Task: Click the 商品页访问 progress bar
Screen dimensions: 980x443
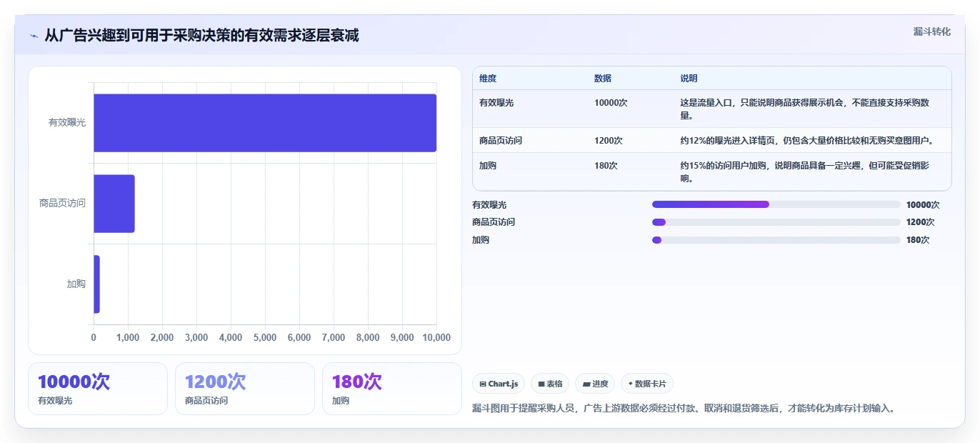Action: coord(776,222)
